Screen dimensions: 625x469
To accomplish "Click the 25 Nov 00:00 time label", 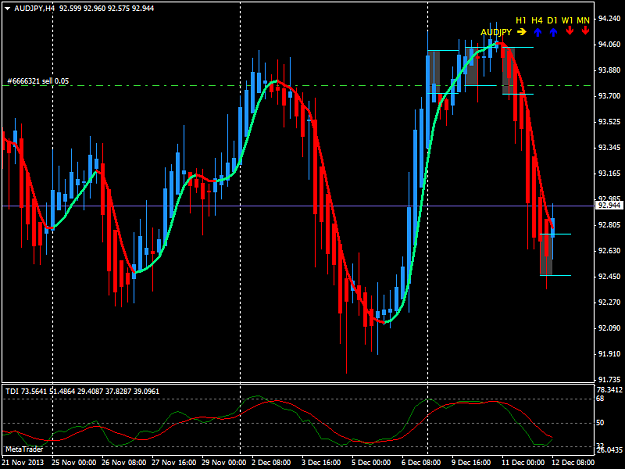I will 74,462.
